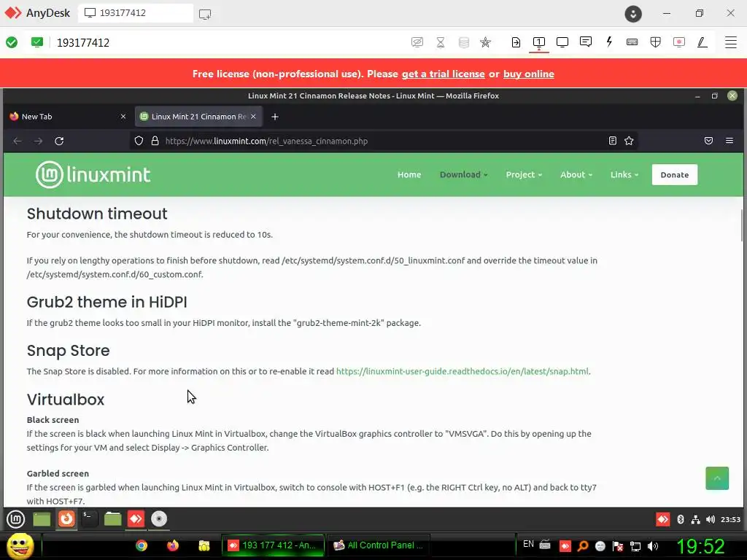This screenshot has width=747, height=560.
Task: Click Bluetooth tray icon in Mint panel
Action: tap(681, 519)
